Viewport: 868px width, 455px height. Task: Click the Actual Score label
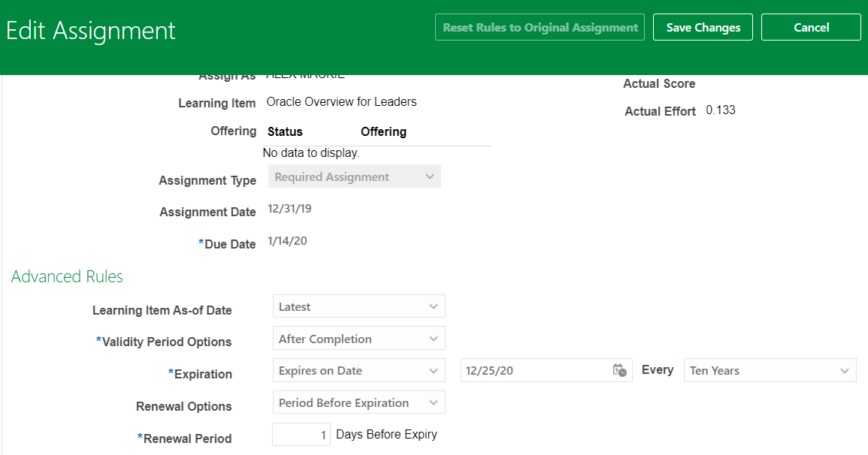pyautogui.click(x=659, y=83)
